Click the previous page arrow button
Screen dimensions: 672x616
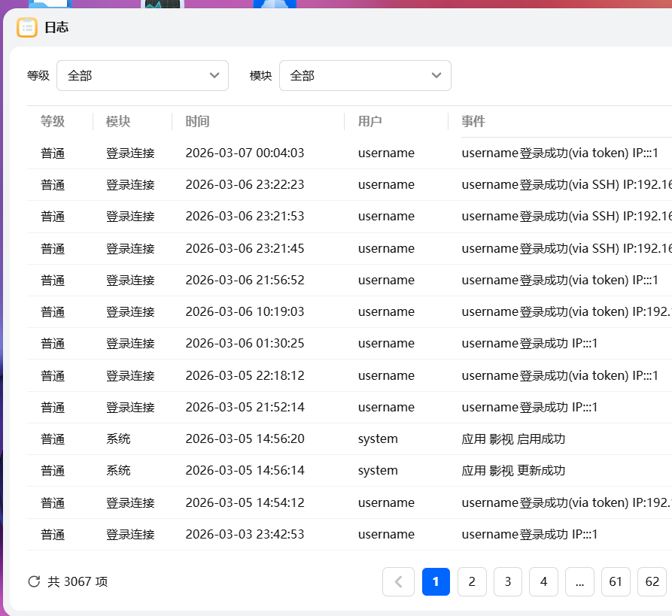(398, 581)
